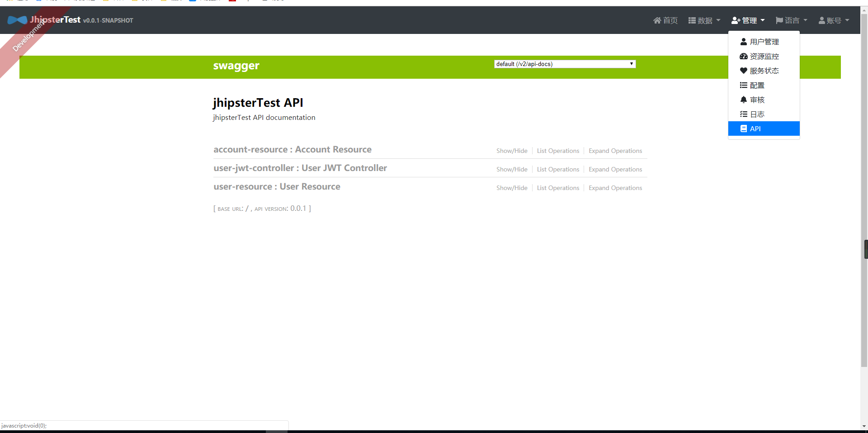The height and width of the screenshot is (433, 868).
Task: Click the v0.0.1-SNAPSHOT version label
Action: point(108,20)
